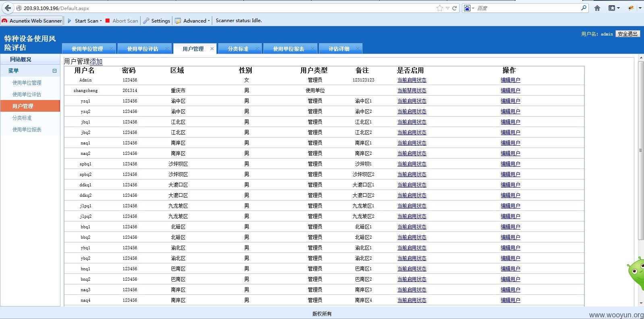Viewport: 644px width, 319px height.
Task: Close the 使用单位评估 tab with its X
Action: point(167,48)
